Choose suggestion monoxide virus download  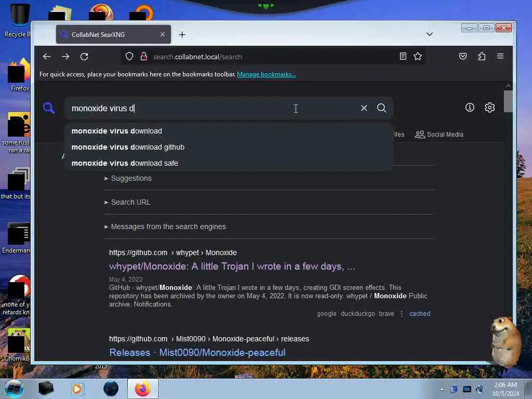pos(229,131)
